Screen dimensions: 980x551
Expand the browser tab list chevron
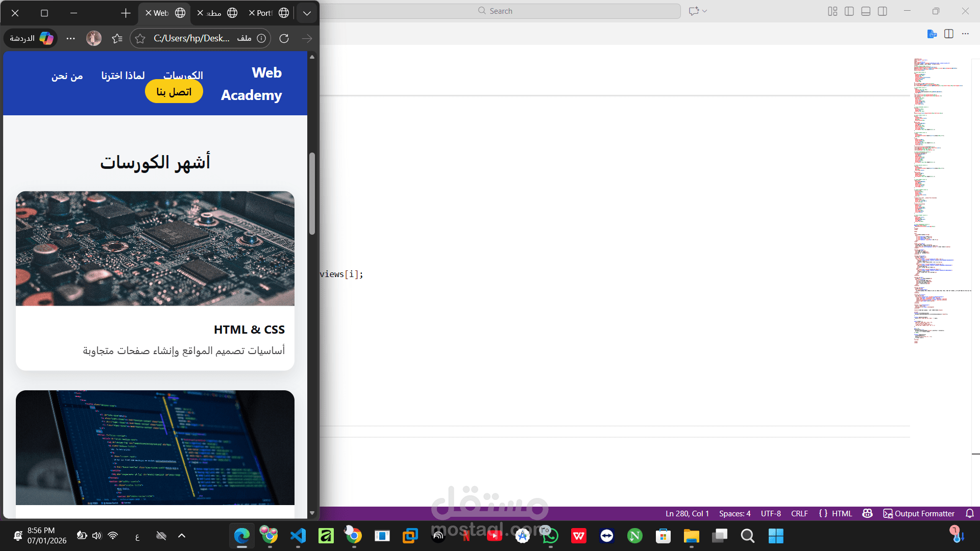[307, 13]
